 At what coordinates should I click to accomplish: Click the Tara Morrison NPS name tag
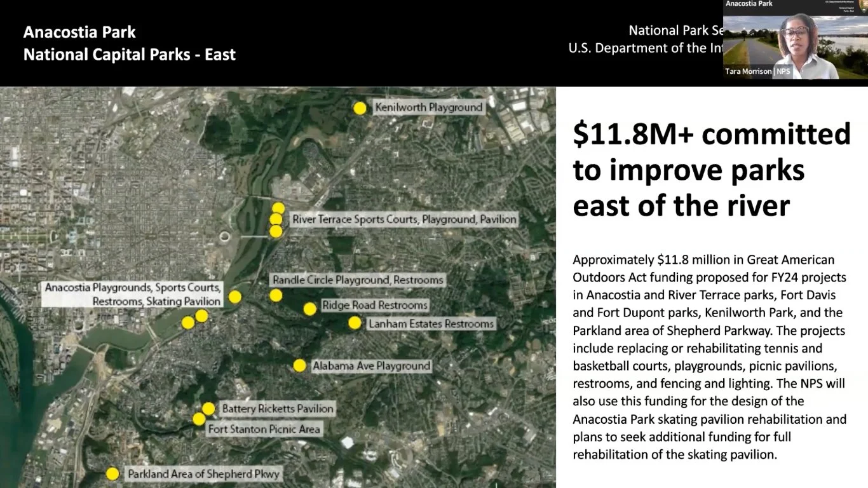(758, 72)
